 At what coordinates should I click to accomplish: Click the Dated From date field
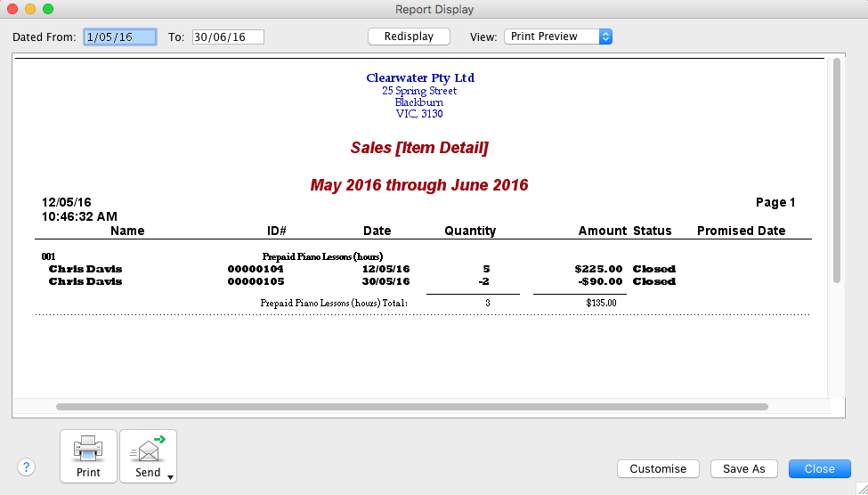click(x=120, y=37)
